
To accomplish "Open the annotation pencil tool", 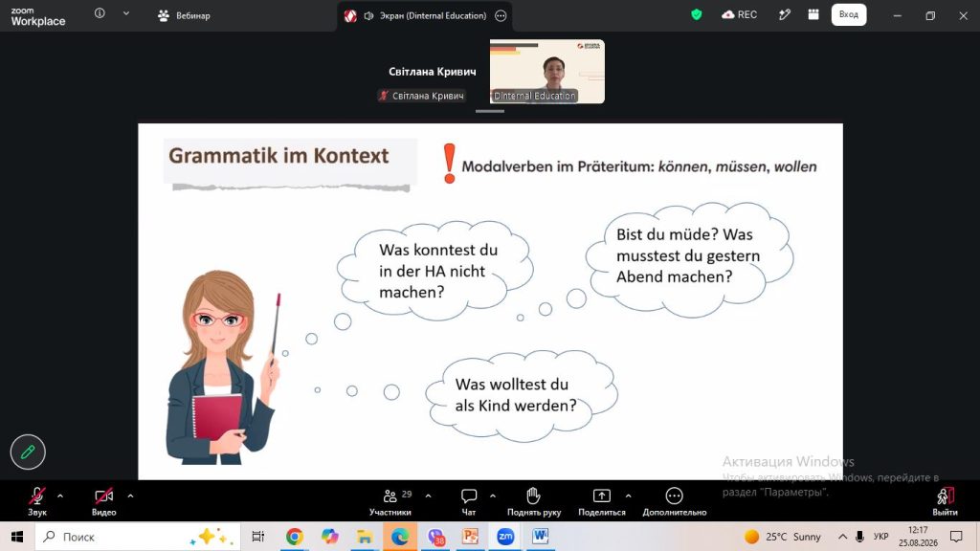I will coord(28,452).
